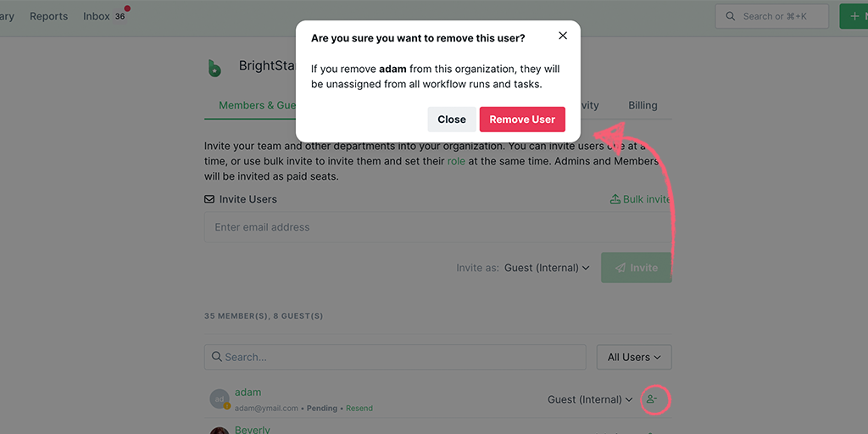
Task: Click the red Inbox notification dot
Action: pyautogui.click(x=127, y=8)
